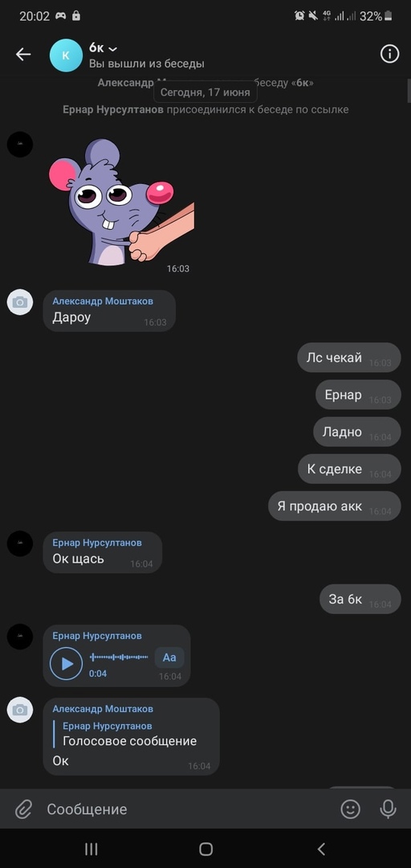Screen dimensions: 411x868
Task: Tap the Сегодня, 17 июня date label
Action: [205, 92]
